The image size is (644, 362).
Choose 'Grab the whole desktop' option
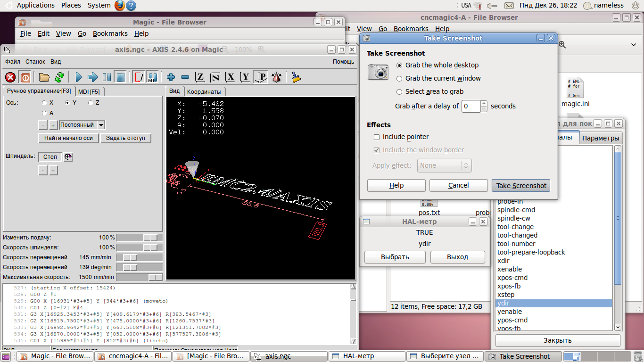(x=399, y=66)
